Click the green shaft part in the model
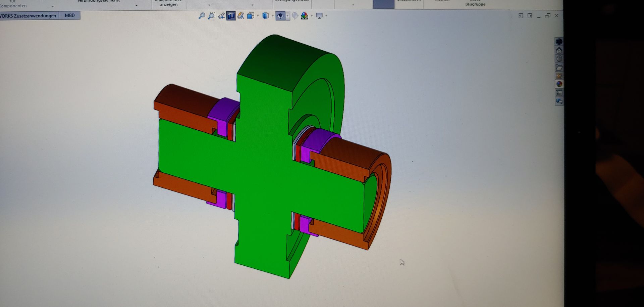 262,168
